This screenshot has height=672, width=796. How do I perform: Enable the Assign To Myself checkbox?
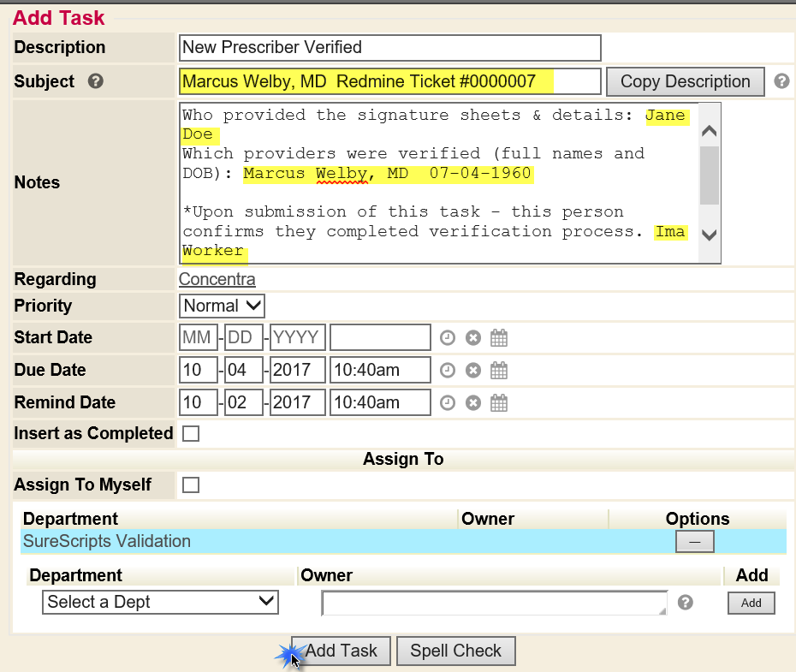192,485
